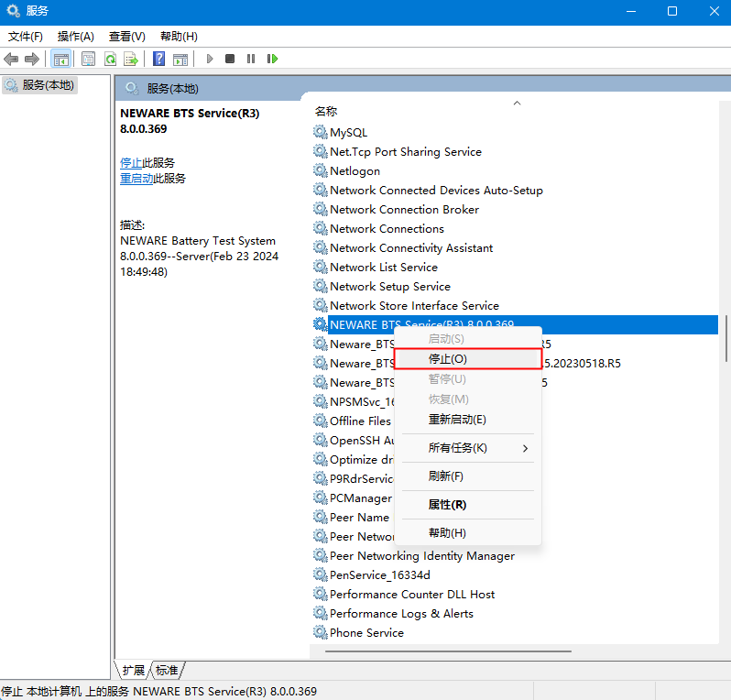The height and width of the screenshot is (700, 731).
Task: Toggle the show/hide action pane icon
Action: pos(180,60)
